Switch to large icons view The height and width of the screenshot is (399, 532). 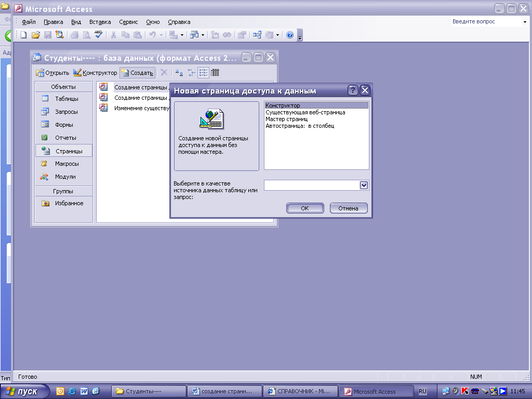point(179,72)
